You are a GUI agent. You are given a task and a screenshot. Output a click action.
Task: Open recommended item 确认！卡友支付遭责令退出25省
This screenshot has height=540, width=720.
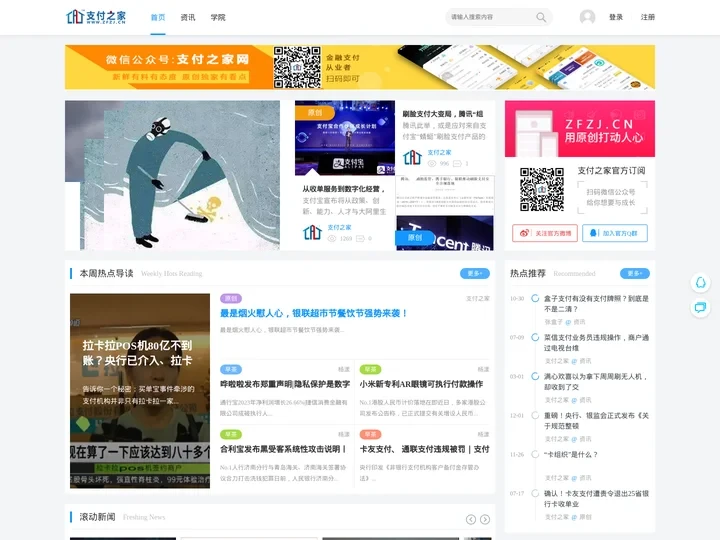click(x=596, y=499)
